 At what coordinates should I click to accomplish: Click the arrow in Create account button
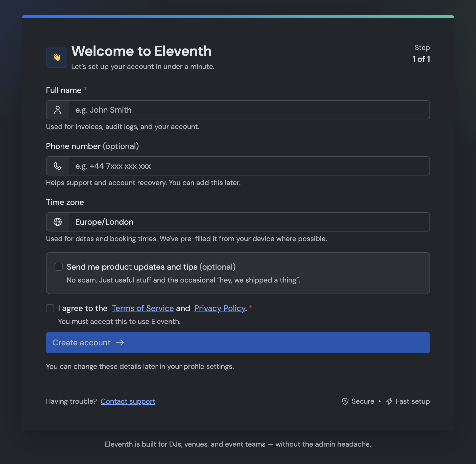pos(120,343)
